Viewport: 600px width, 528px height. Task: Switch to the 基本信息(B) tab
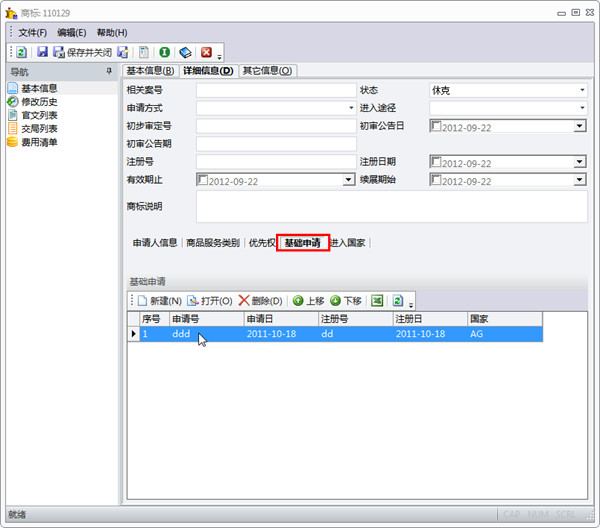click(x=150, y=71)
